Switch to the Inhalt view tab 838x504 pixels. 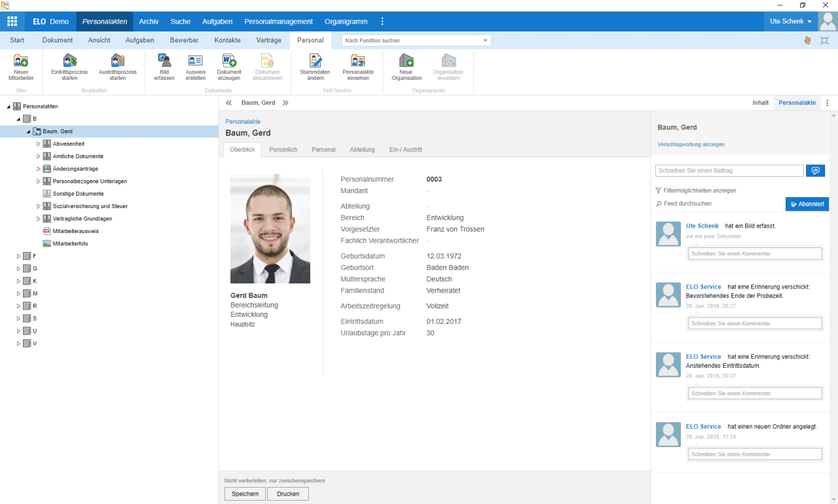pos(761,103)
